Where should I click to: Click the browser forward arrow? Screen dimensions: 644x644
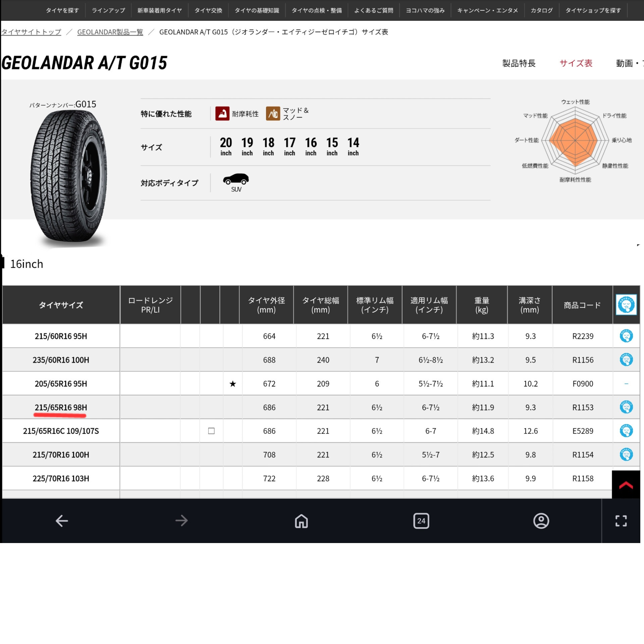[x=181, y=521]
